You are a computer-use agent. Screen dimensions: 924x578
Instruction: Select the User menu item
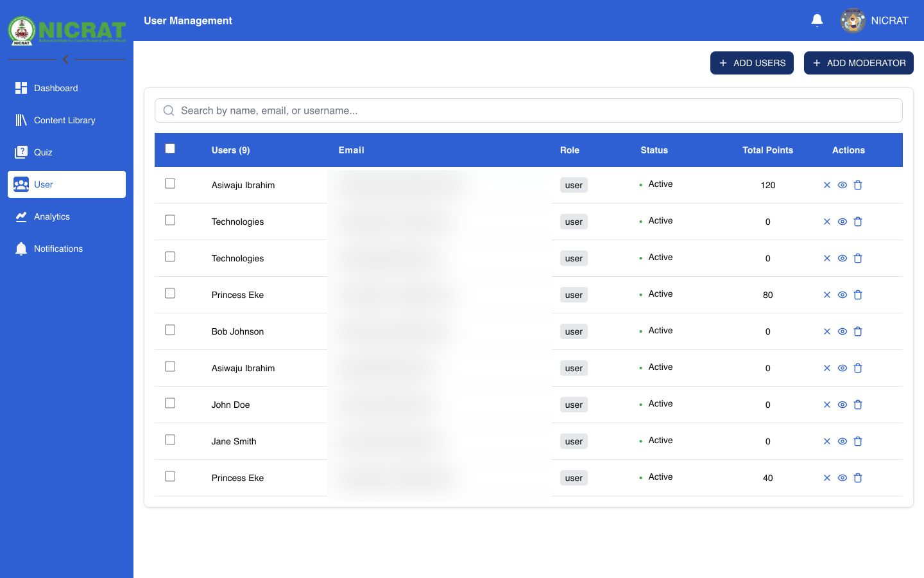pos(67,184)
